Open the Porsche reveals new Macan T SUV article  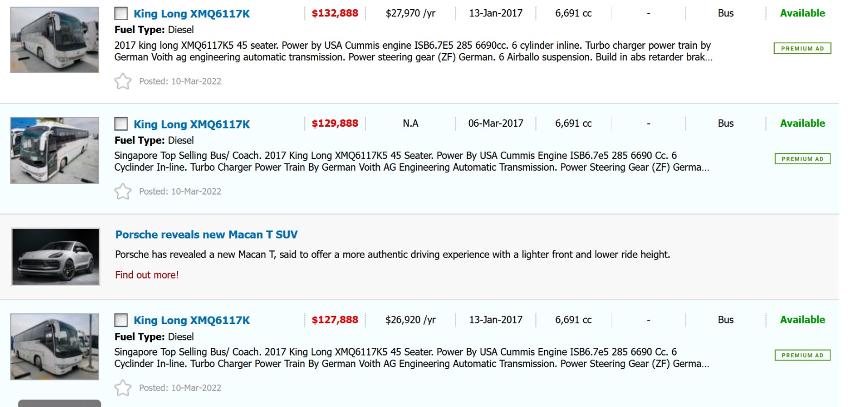click(206, 235)
